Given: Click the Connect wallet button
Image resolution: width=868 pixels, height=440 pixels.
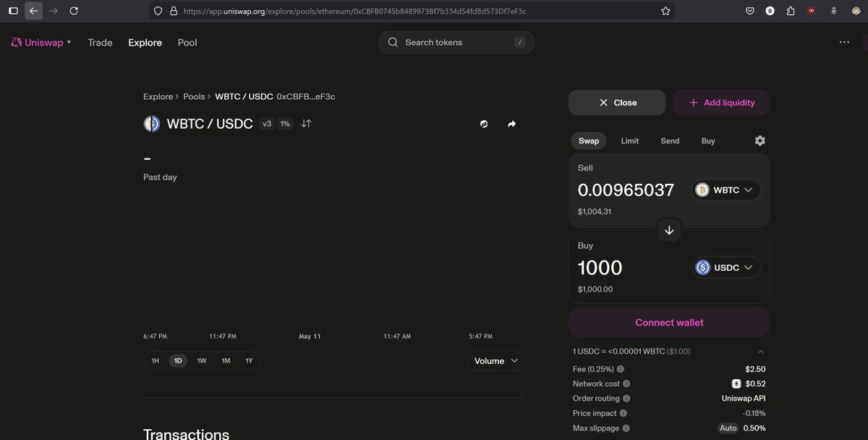Looking at the screenshot, I should coord(669,323).
